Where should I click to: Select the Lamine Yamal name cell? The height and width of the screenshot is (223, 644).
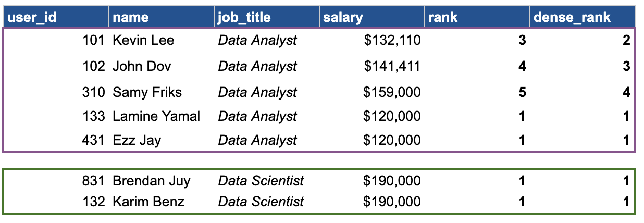click(x=162, y=116)
